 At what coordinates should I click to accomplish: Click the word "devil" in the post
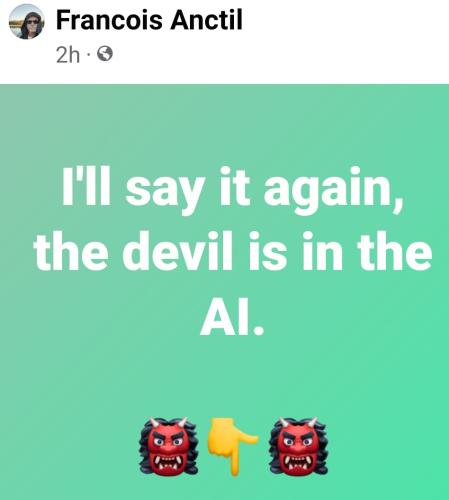tap(177, 251)
